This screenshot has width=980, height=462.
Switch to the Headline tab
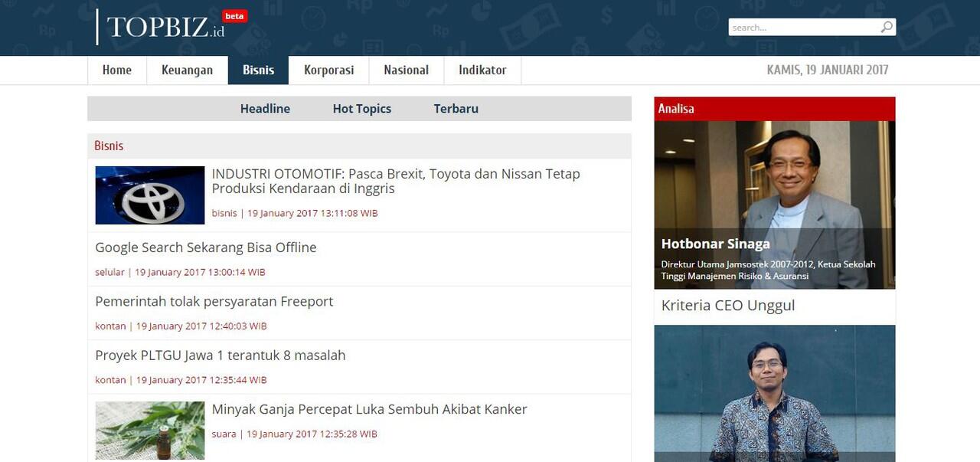pos(265,109)
